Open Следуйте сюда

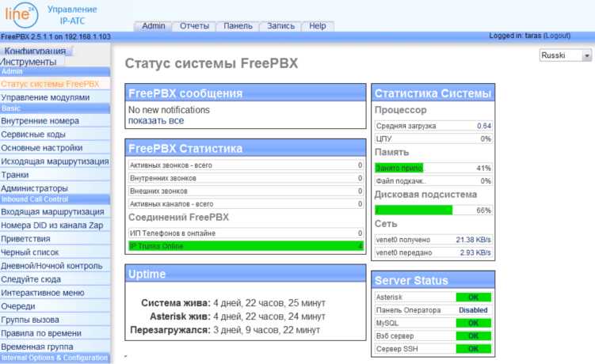pyautogui.click(x=31, y=279)
